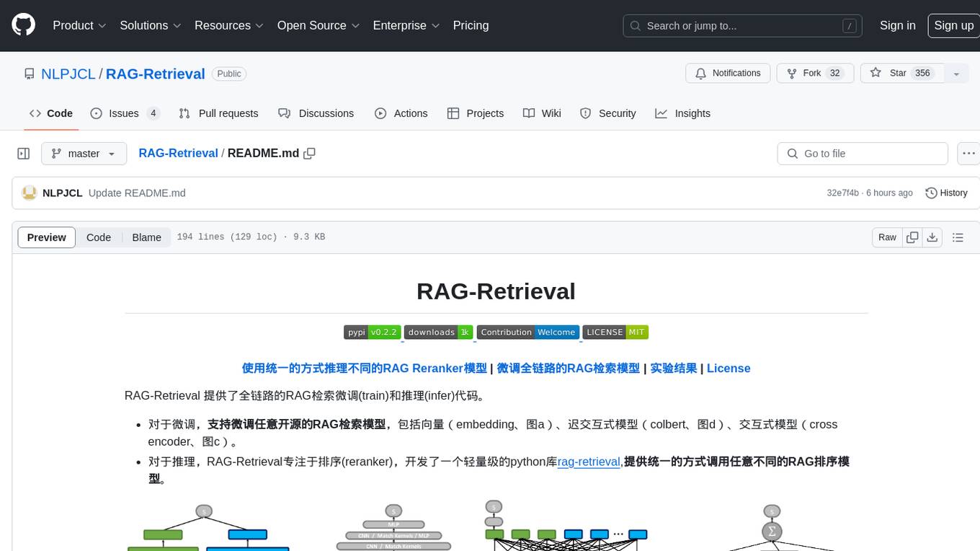Image resolution: width=980 pixels, height=551 pixels.
Task: Open the GitHub homepage logo
Action: click(x=23, y=25)
